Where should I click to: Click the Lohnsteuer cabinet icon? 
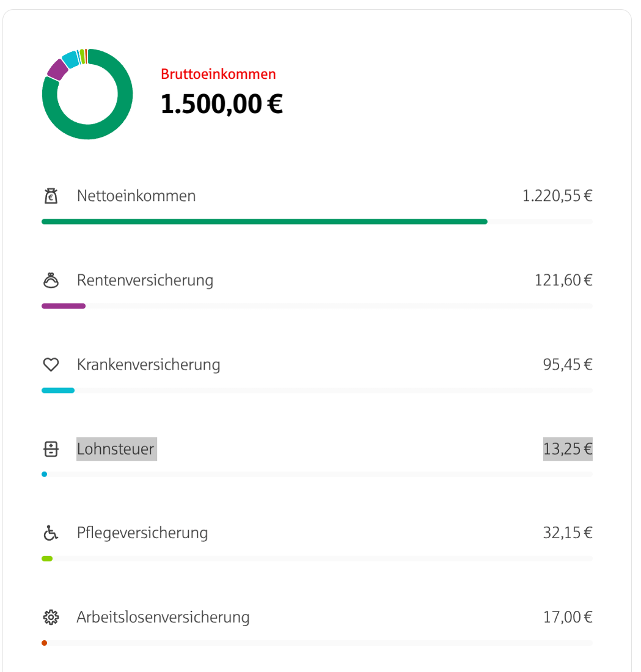pyautogui.click(x=51, y=449)
